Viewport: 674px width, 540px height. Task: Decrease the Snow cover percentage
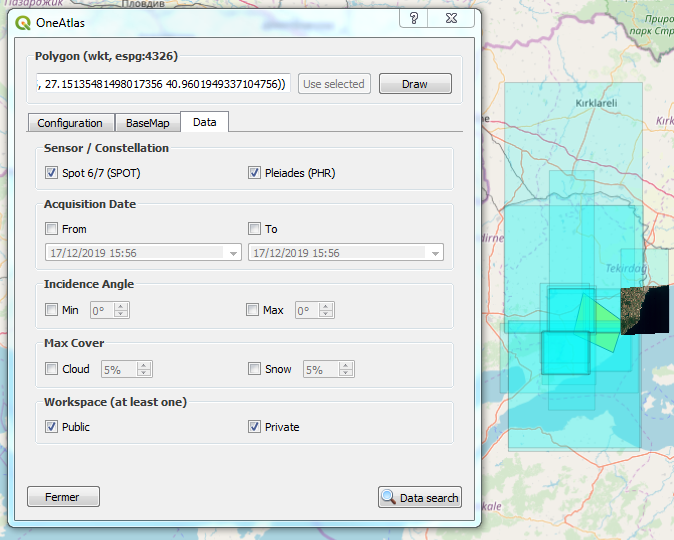click(x=346, y=373)
